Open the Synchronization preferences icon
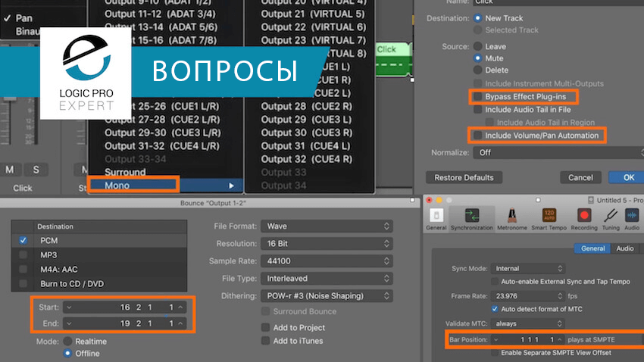This screenshot has width=644, height=362. 471,219
